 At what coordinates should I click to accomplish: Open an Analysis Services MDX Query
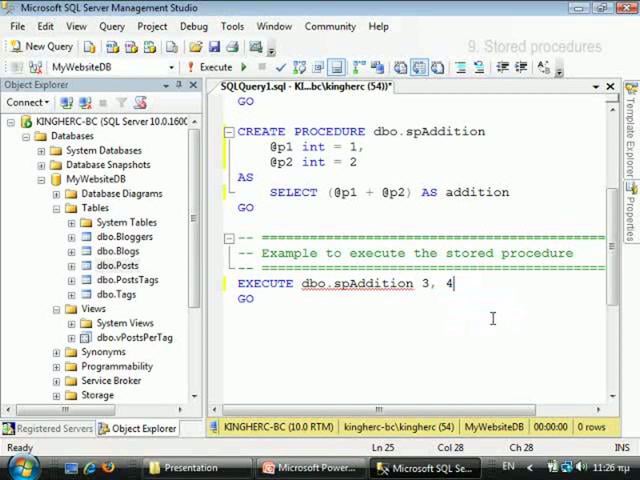(112, 47)
